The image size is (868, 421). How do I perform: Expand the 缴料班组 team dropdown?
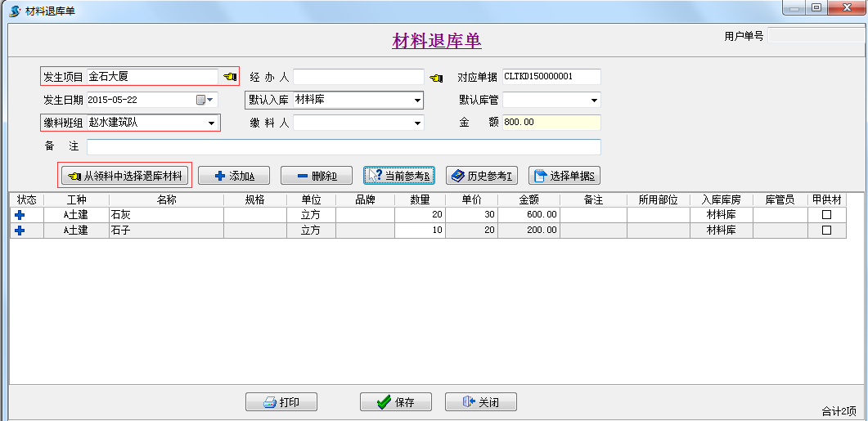(x=214, y=123)
